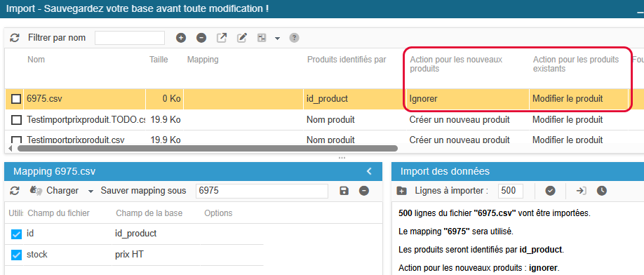Click the add-folder icon in Import des données
This screenshot has height=275, width=644.
[402, 191]
